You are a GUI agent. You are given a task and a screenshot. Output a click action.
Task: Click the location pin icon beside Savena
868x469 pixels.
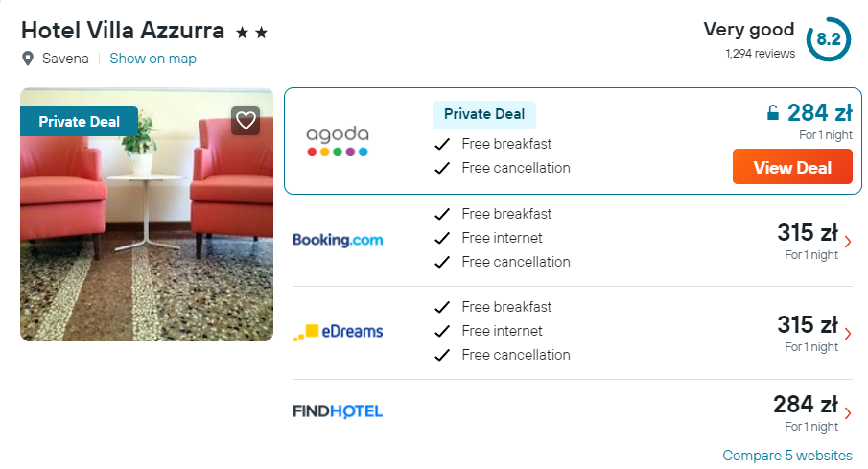[28, 59]
